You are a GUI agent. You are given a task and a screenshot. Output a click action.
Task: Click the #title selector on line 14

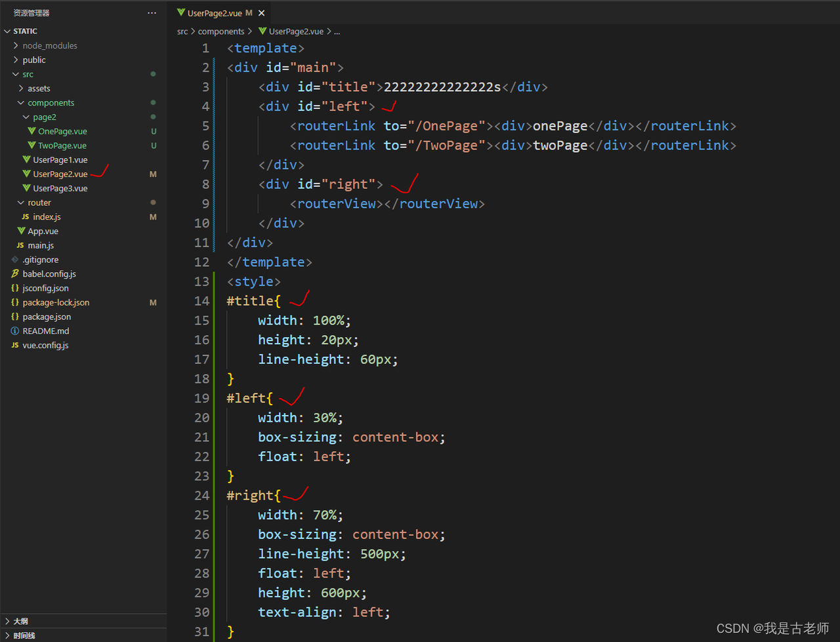point(250,301)
